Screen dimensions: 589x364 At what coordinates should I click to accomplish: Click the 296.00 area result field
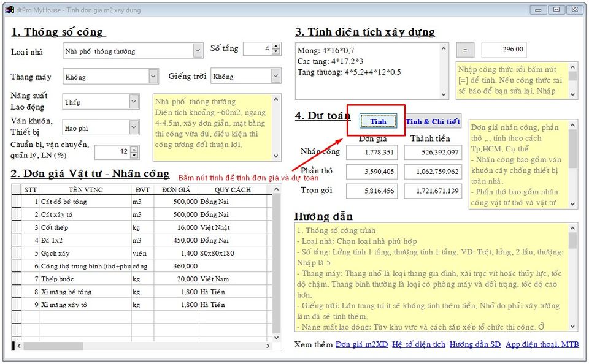pyautogui.click(x=503, y=50)
